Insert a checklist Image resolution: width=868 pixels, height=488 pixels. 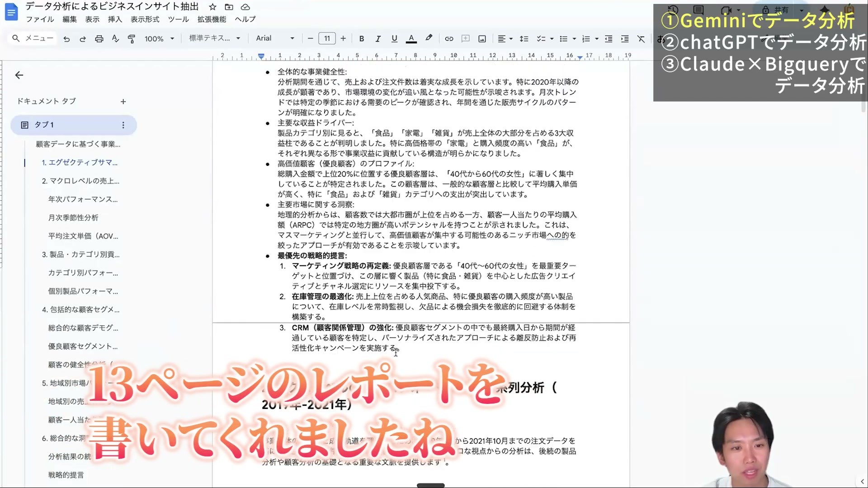click(541, 39)
